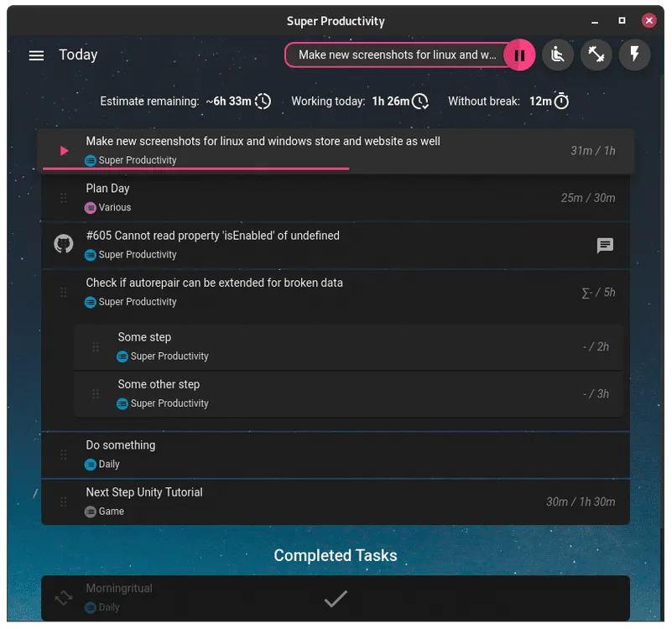This screenshot has width=672, height=629.
Task: Click the 31m / 1h time estimate
Action: click(x=592, y=151)
